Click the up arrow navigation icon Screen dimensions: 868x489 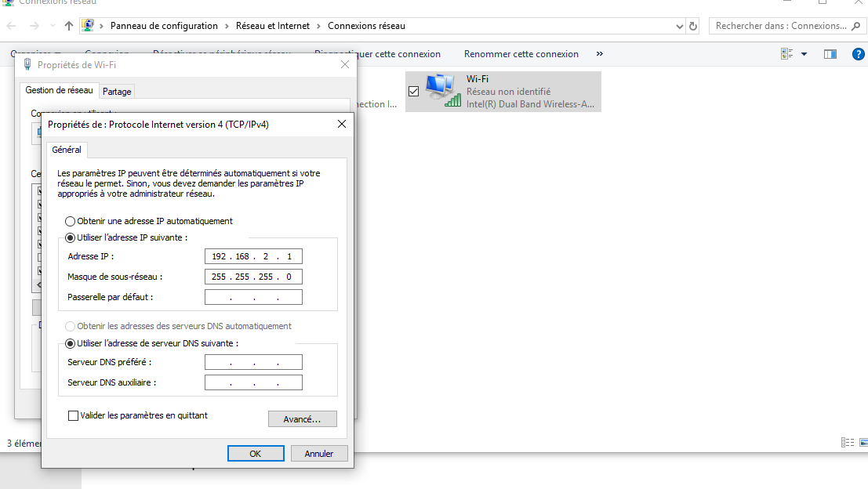click(x=69, y=26)
